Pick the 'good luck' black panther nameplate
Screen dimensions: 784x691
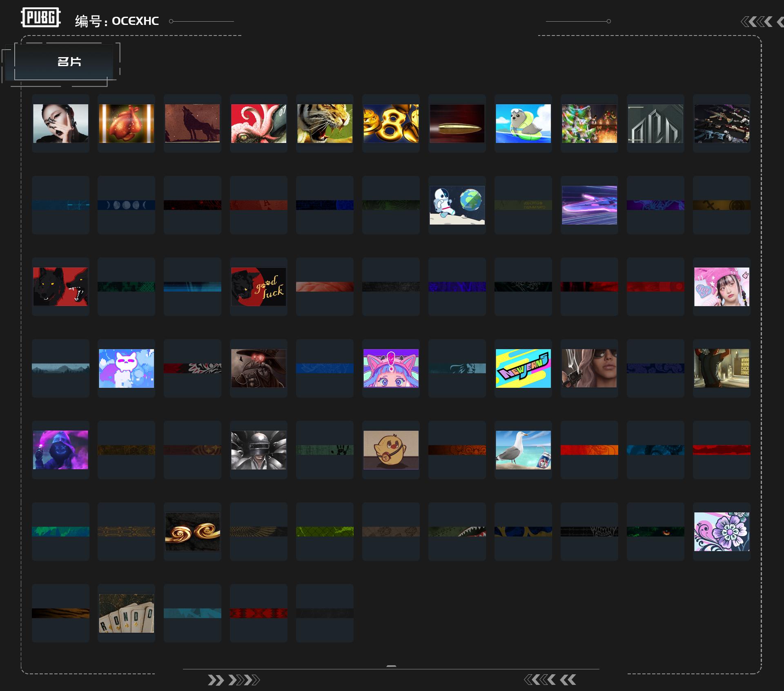(x=258, y=287)
